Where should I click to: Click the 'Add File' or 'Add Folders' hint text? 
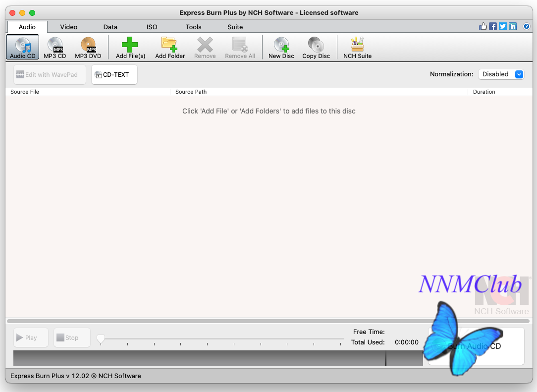[x=269, y=111]
